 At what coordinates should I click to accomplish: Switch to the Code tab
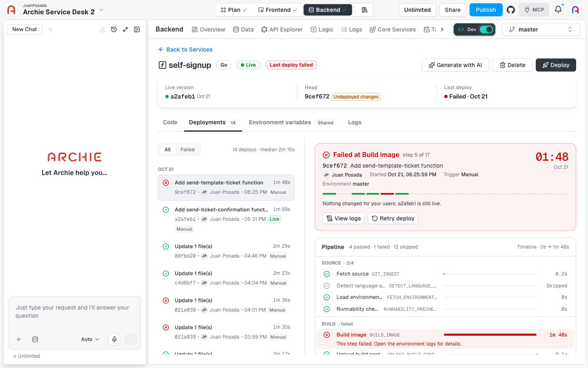(x=170, y=123)
